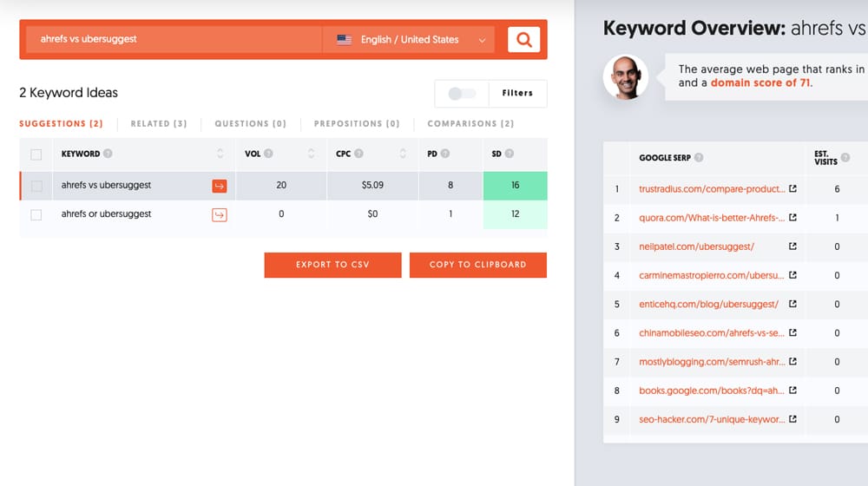
Task: Click the $5.09 CPC value
Action: [372, 185]
